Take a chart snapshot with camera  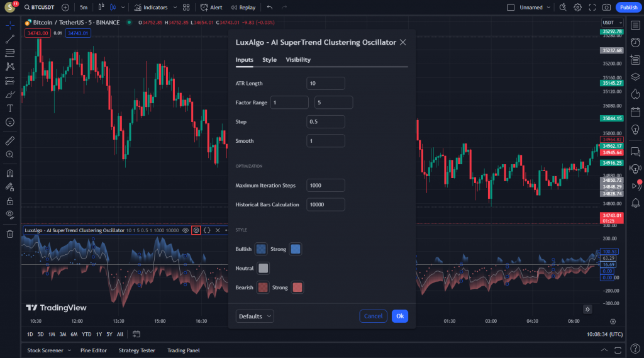(607, 8)
